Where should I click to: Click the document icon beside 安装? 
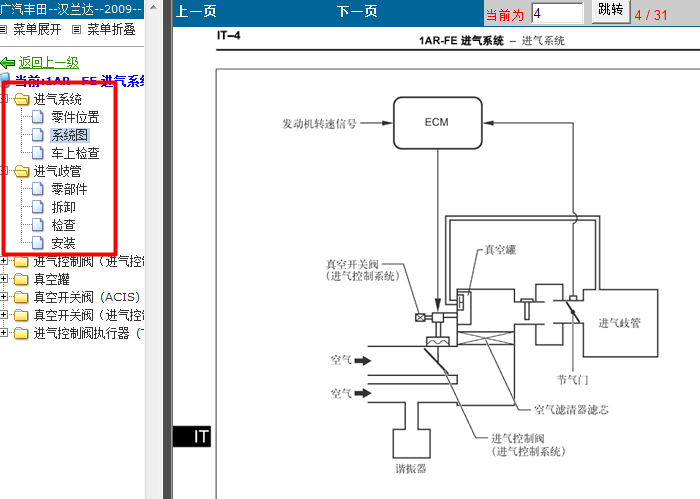coord(38,243)
